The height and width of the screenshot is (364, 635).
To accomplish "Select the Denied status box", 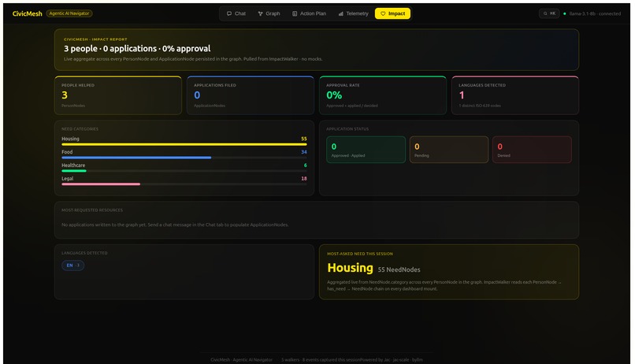I will click(532, 150).
